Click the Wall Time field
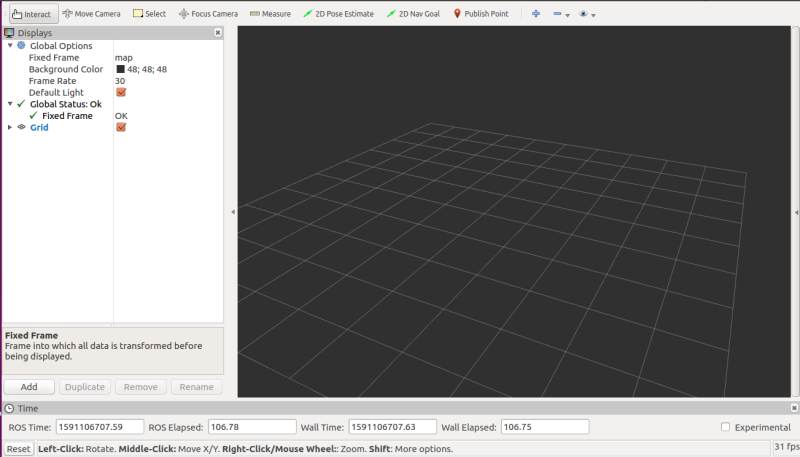Screen dimensions: 800x457 tap(392, 427)
